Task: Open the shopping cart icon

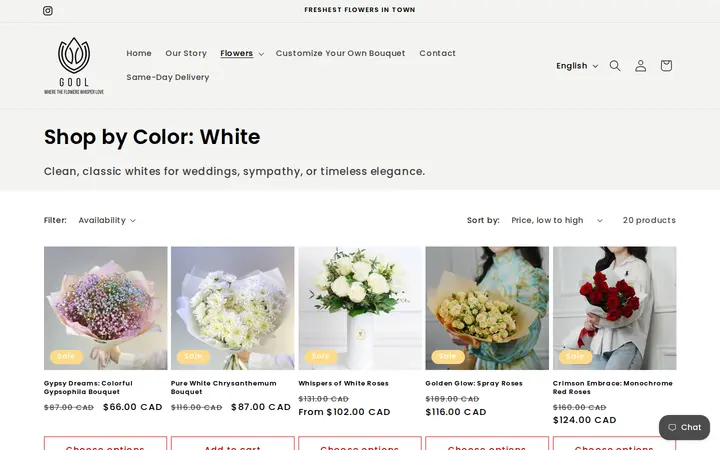Action: point(666,66)
